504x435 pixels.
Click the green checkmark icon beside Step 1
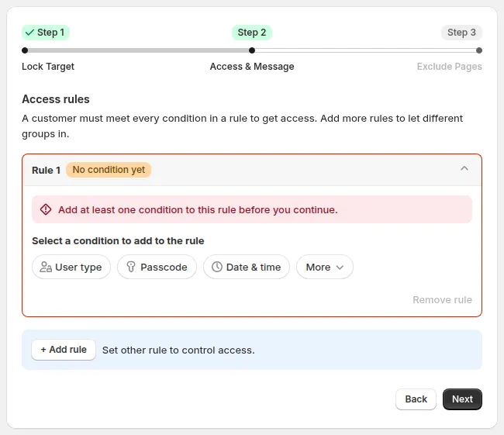[x=29, y=33]
